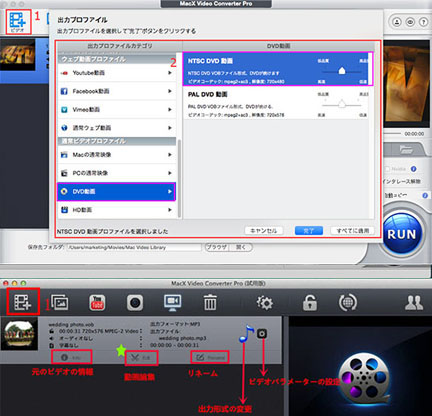Choose the NTSC DVD 動画 profile
This screenshot has width=432, height=416.
pyautogui.click(x=277, y=69)
